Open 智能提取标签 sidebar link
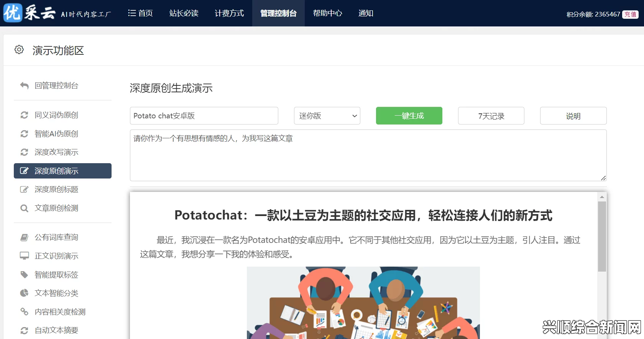 click(56, 275)
